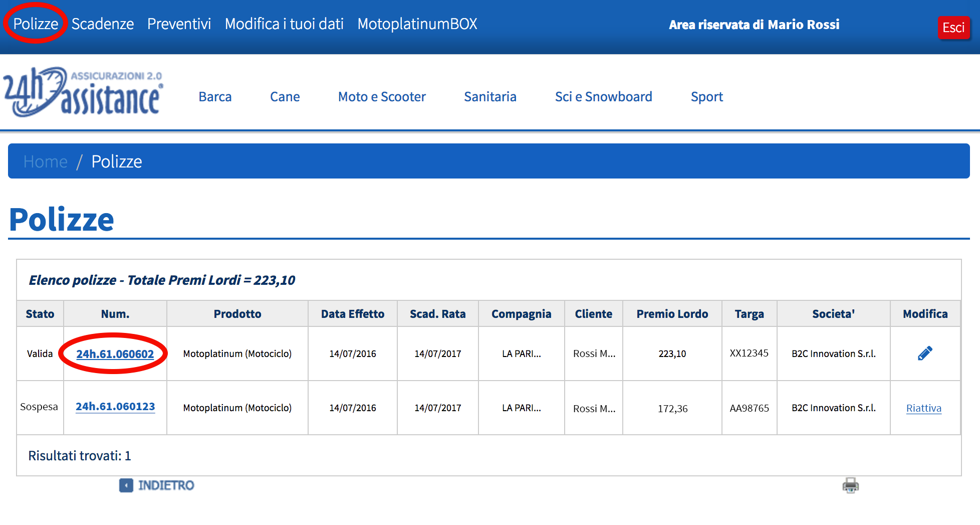Click the 24h Assistance logo
Viewport: 980px width, 525px height.
83,92
